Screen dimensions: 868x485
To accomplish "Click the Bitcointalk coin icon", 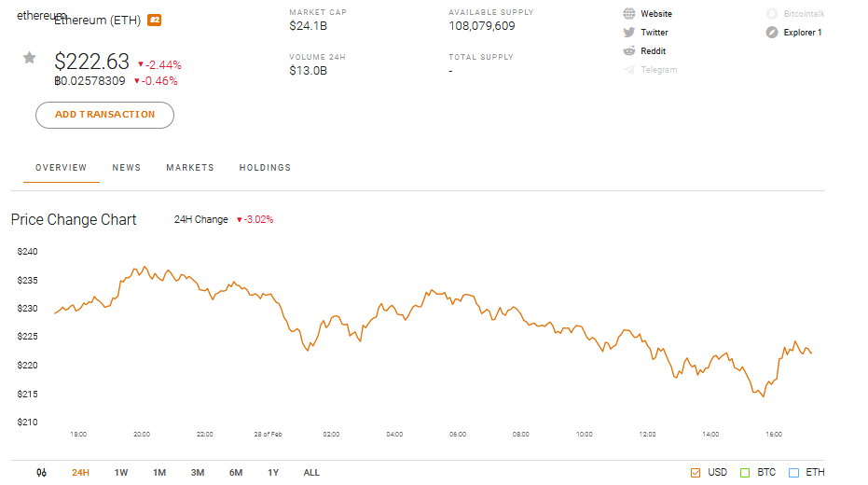I will pos(772,14).
